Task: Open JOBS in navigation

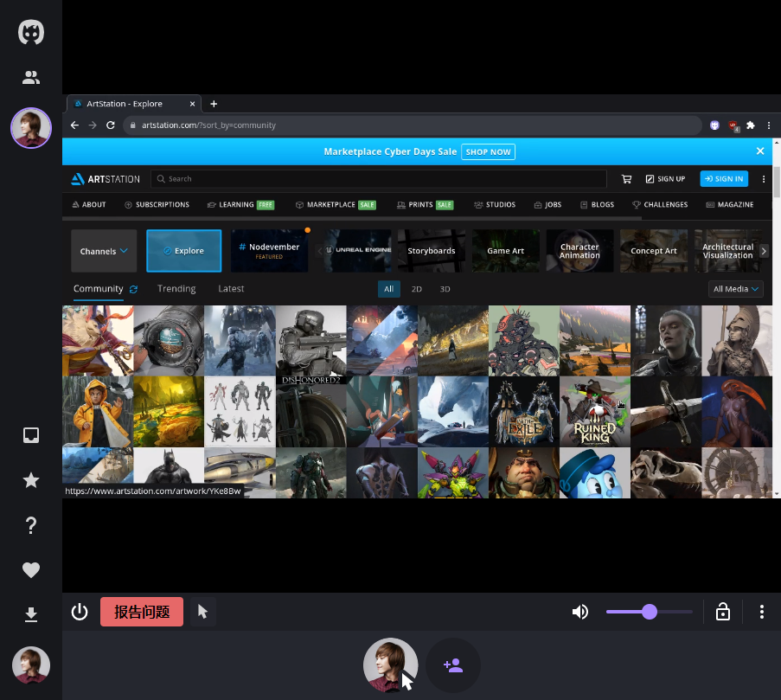Action: pyautogui.click(x=547, y=205)
